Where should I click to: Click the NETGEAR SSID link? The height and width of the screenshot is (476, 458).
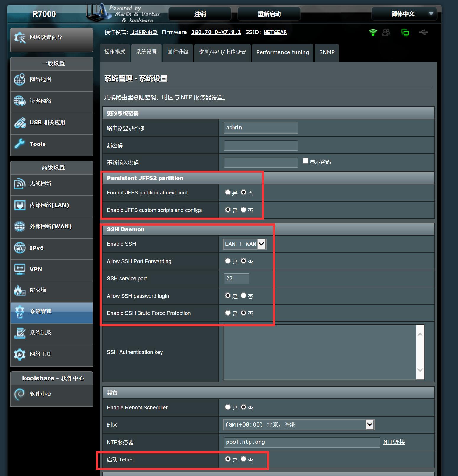[x=275, y=32]
